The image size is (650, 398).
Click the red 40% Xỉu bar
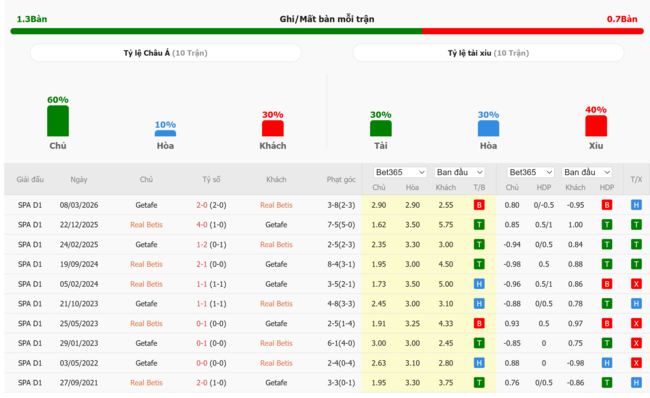[596, 126]
